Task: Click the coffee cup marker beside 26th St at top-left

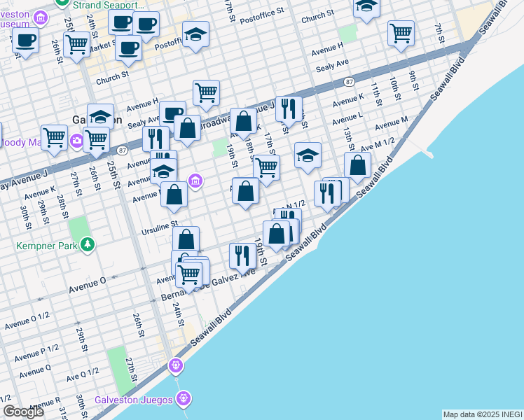Action: 25,41
